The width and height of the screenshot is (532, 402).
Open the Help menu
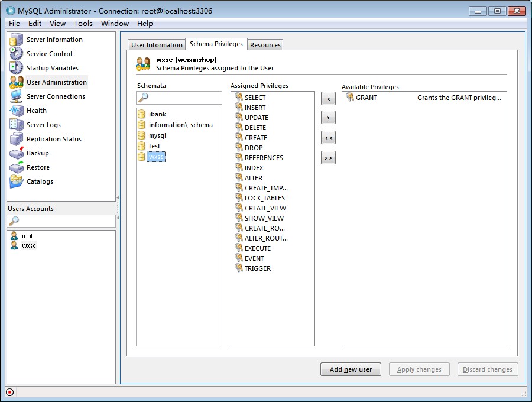145,24
